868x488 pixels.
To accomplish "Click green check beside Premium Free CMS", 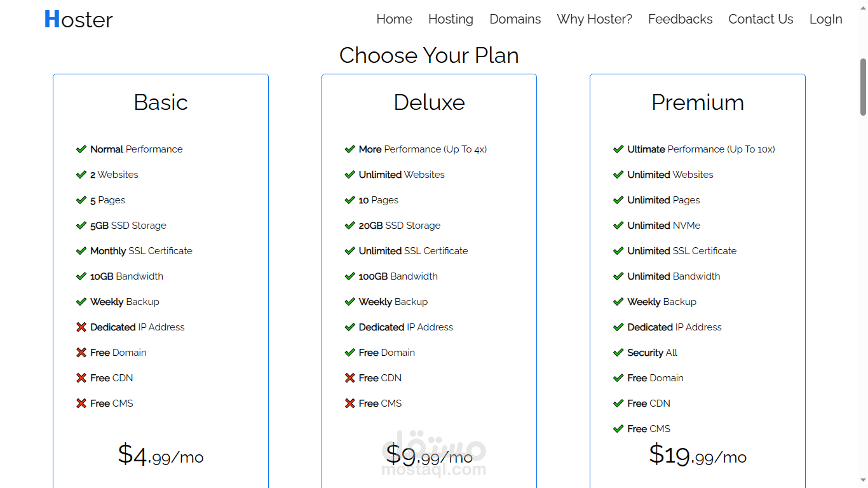I will coord(618,429).
